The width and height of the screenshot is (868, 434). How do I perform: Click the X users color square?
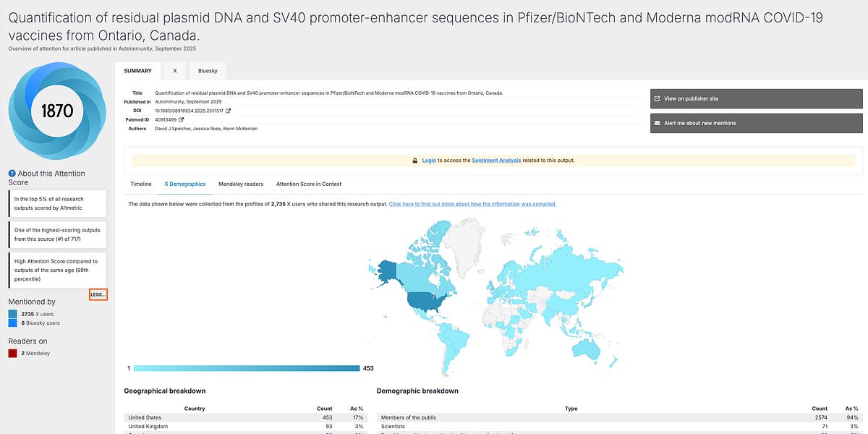pos(13,314)
